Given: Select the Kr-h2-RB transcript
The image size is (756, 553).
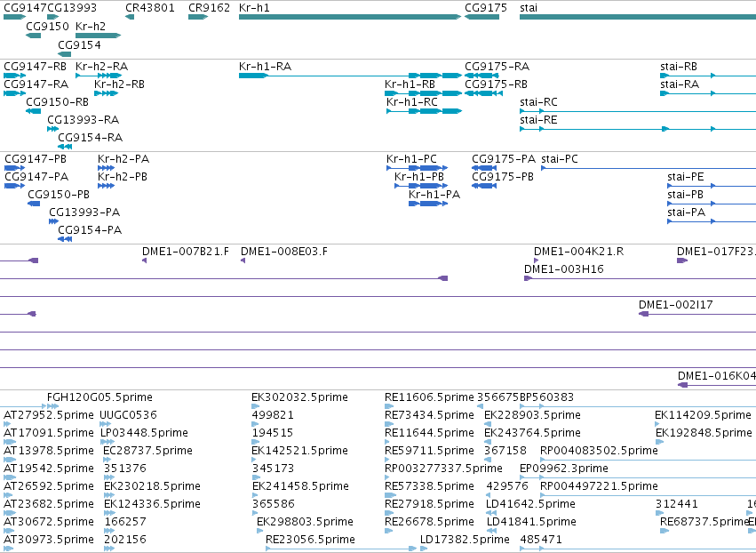Looking at the screenshot, I should pyautogui.click(x=106, y=93).
